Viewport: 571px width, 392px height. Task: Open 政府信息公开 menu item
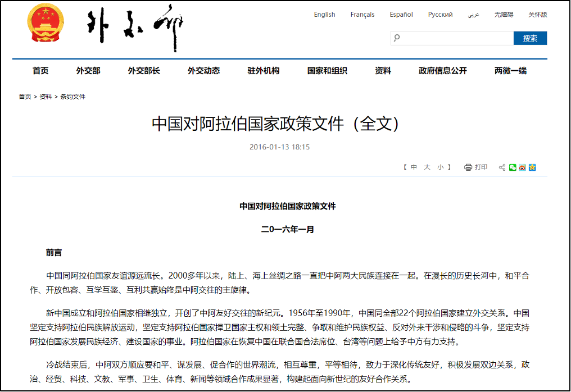(x=442, y=71)
